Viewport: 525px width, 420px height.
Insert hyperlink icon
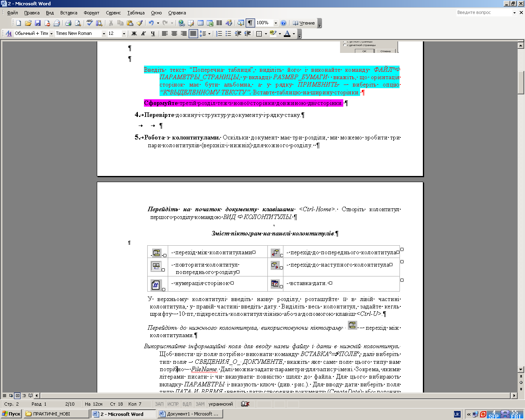181,23
